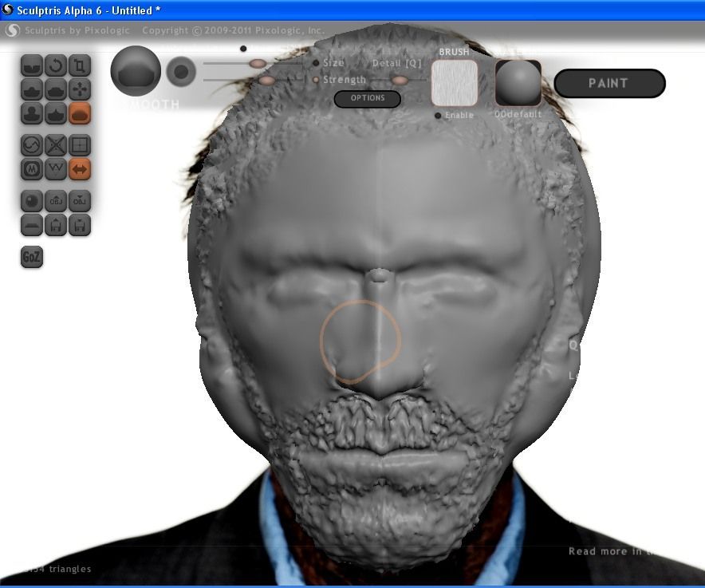Select the Grab tool
The width and height of the screenshot is (705, 588).
coord(79,90)
